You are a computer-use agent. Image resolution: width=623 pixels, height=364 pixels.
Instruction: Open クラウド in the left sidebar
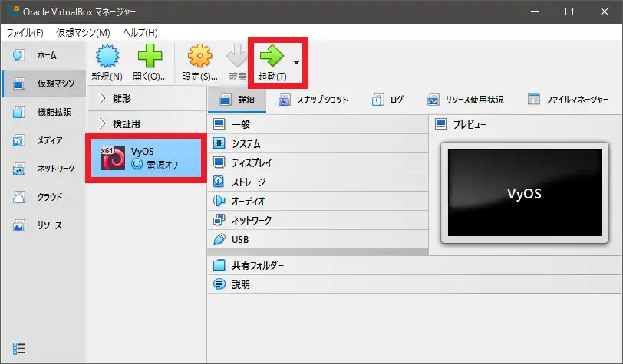coord(44,196)
